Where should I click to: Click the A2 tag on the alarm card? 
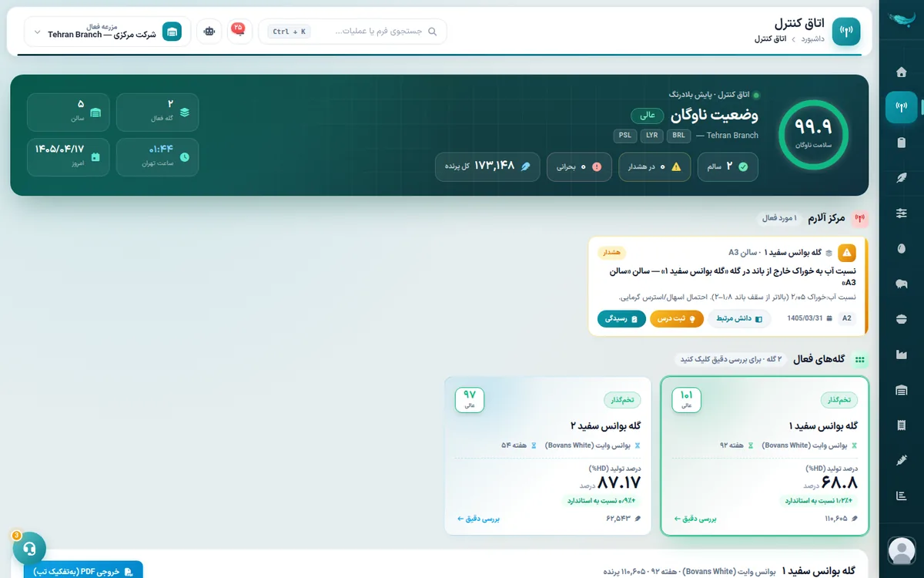pyautogui.click(x=847, y=318)
